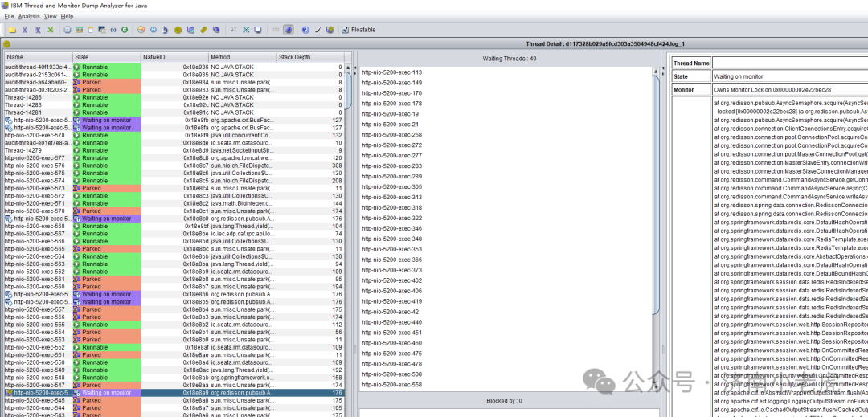
Task: Expand thread table with left splitter right arrow
Action: click(355, 72)
